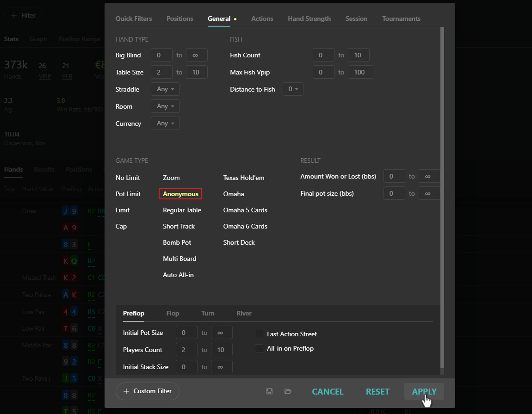Toggle the Multi Board option
This screenshot has width=532, height=414.
(x=179, y=259)
